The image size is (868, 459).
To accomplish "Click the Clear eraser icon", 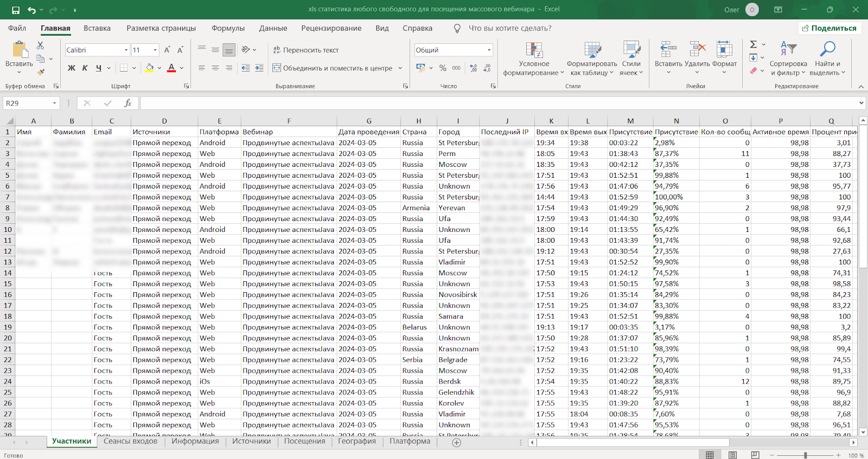I will [754, 70].
